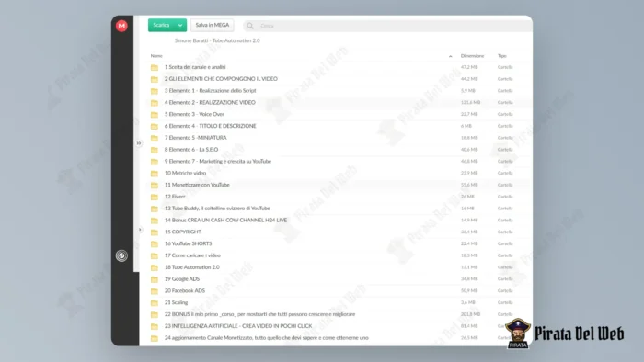Viewport: 644px width, 362px height.
Task: Select '21 Scaling' folder name
Action: [x=176, y=302]
